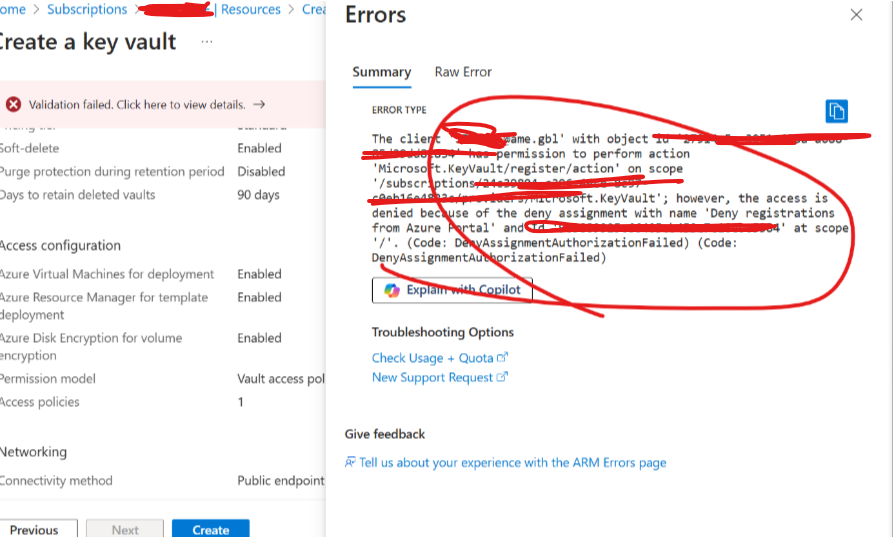This screenshot has width=893, height=537.
Task: Click 'Days to retain deleted vaults' label
Action: tap(77, 195)
